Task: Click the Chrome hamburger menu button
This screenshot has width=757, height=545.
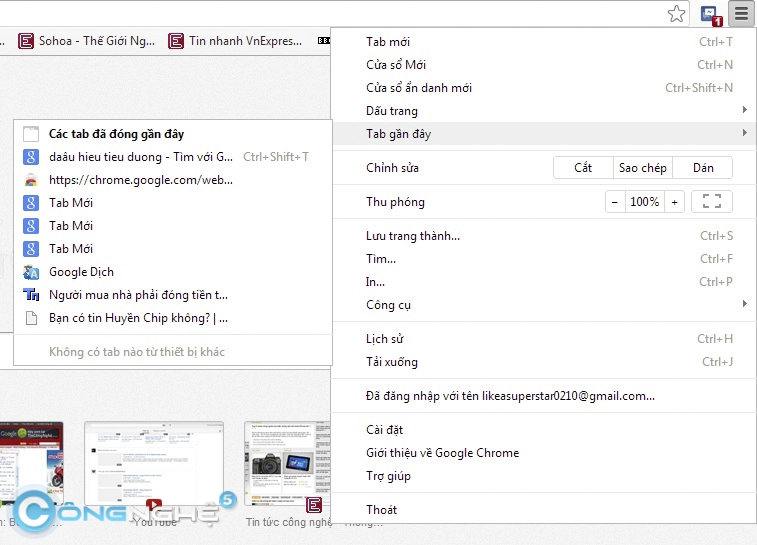Action: tap(741, 14)
